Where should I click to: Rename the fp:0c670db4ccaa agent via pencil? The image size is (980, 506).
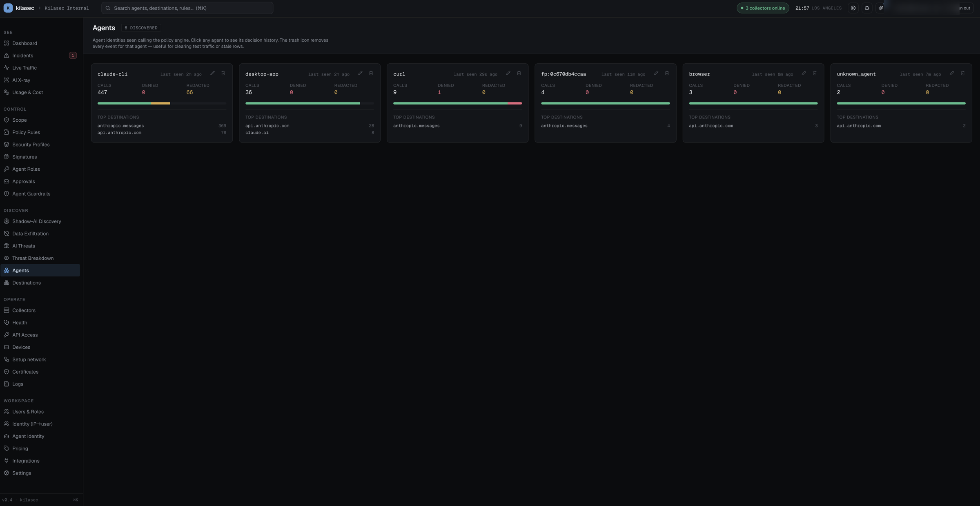(656, 74)
